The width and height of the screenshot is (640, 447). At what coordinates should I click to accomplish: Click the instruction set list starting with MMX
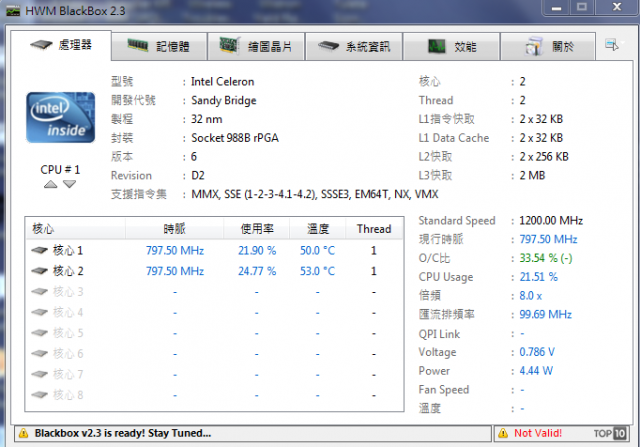315,194
